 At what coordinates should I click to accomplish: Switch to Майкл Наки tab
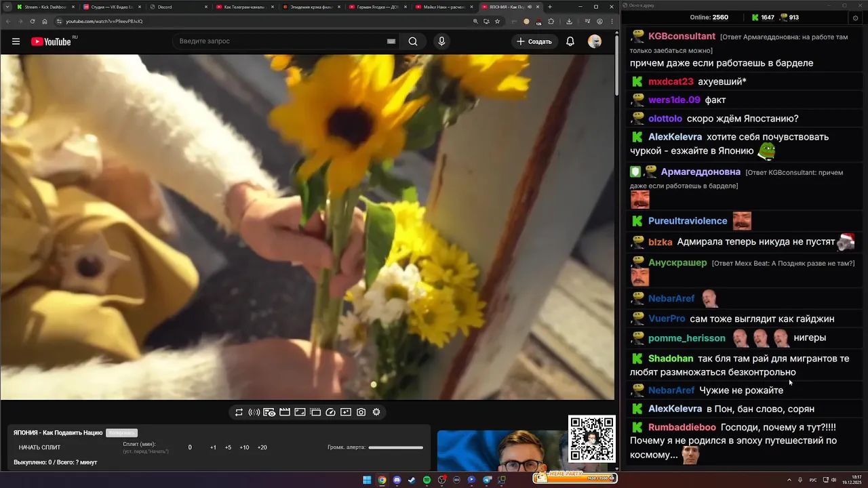point(443,7)
